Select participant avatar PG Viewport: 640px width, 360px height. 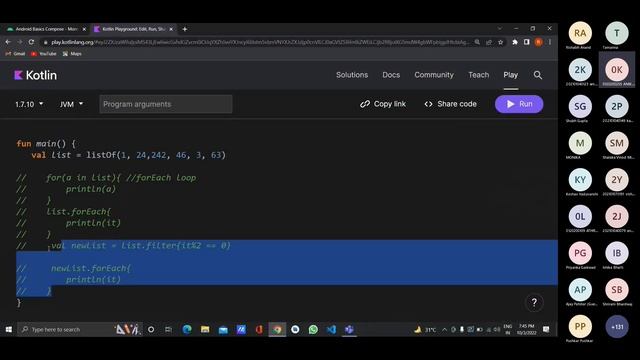(580, 253)
